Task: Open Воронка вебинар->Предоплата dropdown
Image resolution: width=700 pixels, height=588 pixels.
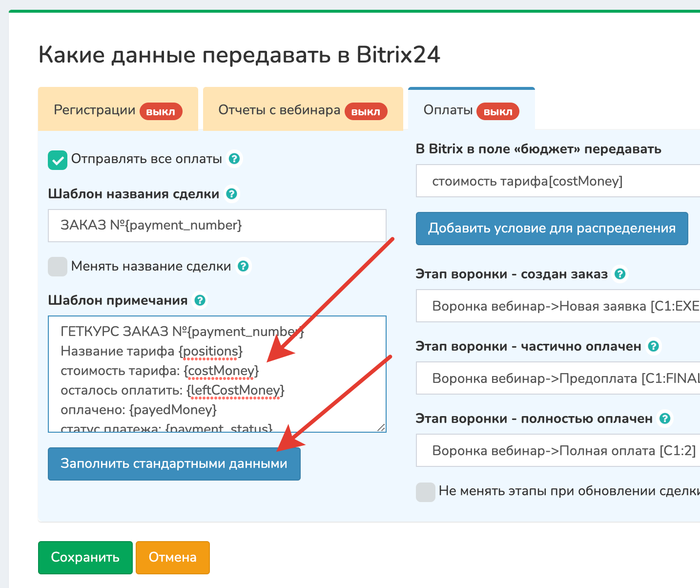Action: 558,378
